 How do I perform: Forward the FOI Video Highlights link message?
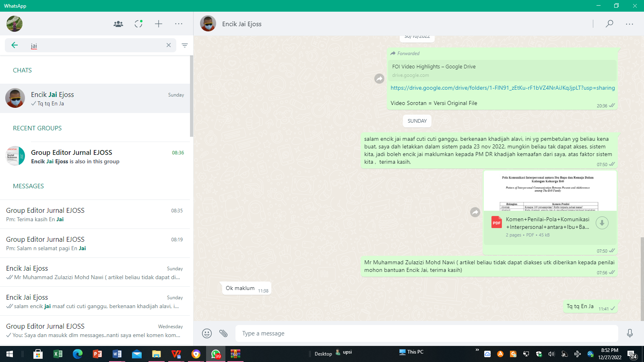[x=379, y=79]
